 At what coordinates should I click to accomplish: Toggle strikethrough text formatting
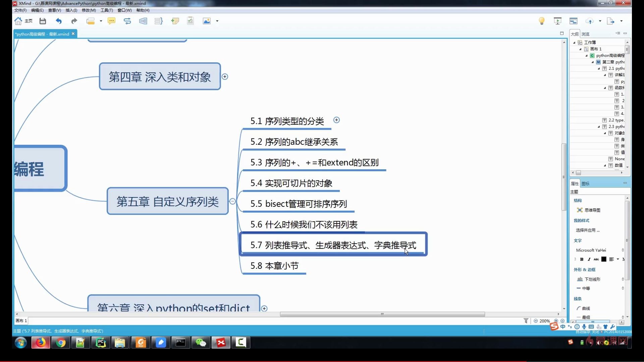pyautogui.click(x=596, y=259)
